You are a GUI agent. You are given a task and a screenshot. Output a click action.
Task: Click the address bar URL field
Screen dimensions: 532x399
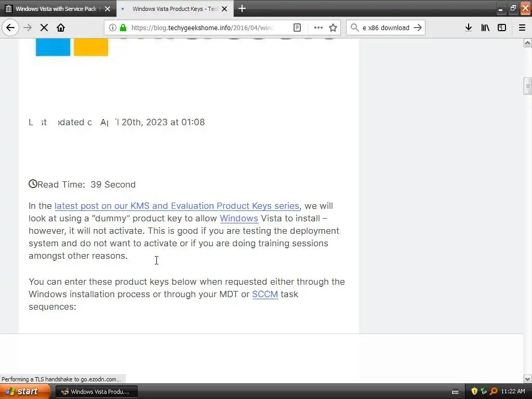202,28
